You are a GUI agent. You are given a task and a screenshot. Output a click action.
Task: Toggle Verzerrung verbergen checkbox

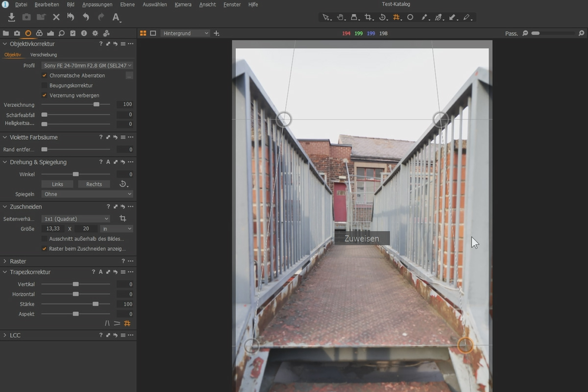(45, 95)
